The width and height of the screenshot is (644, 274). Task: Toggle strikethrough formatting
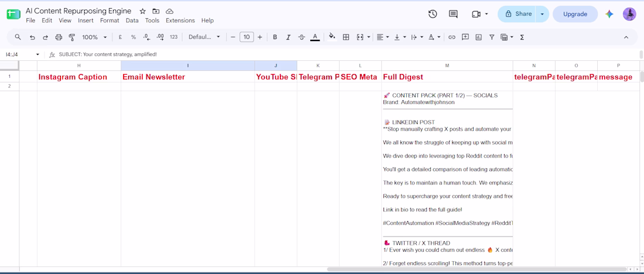coord(302,37)
